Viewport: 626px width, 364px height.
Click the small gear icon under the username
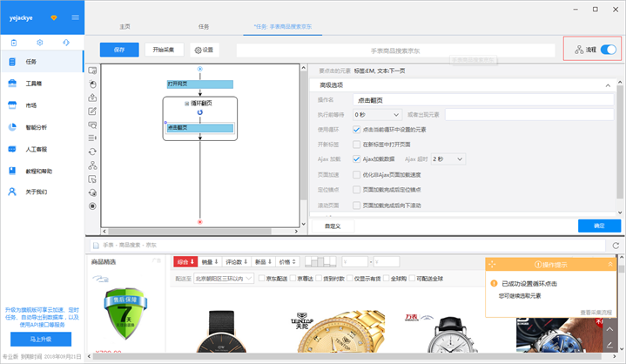[40, 43]
